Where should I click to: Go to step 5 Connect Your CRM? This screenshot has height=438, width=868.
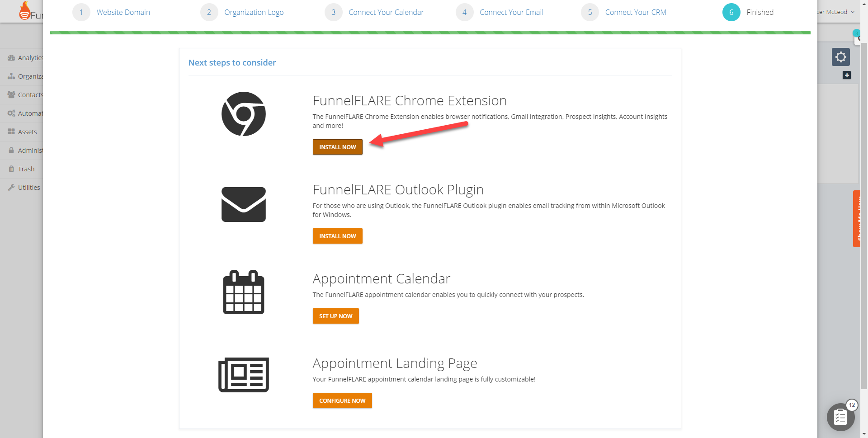[x=624, y=12]
